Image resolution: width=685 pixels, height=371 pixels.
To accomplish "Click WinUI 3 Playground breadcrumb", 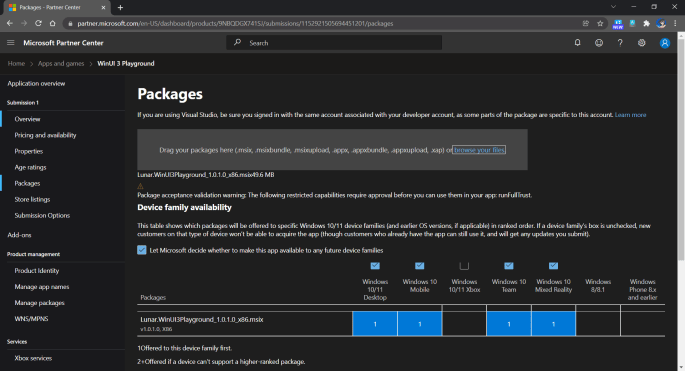I will [126, 63].
